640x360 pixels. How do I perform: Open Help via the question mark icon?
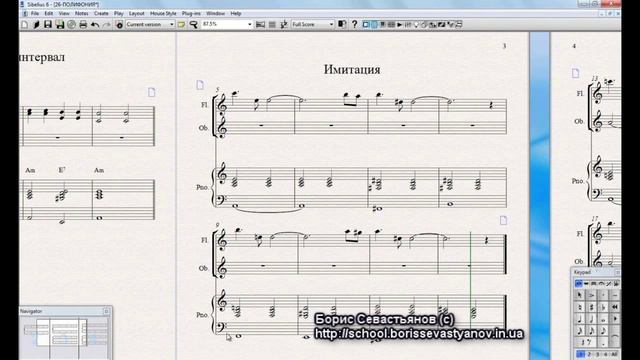point(354,24)
